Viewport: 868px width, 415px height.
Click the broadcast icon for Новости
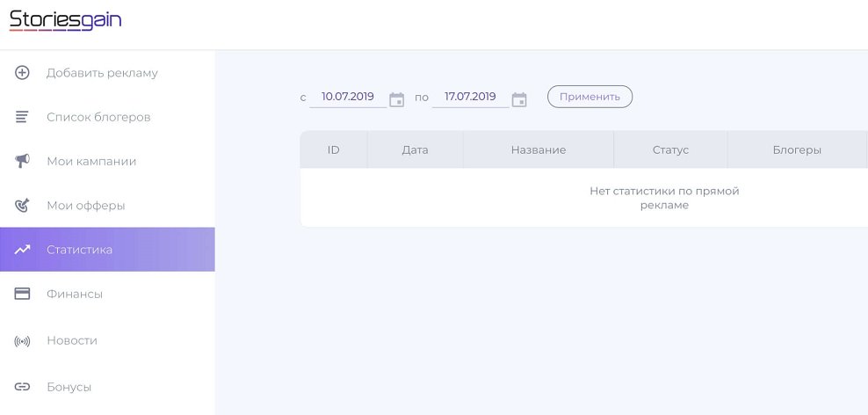(x=23, y=340)
